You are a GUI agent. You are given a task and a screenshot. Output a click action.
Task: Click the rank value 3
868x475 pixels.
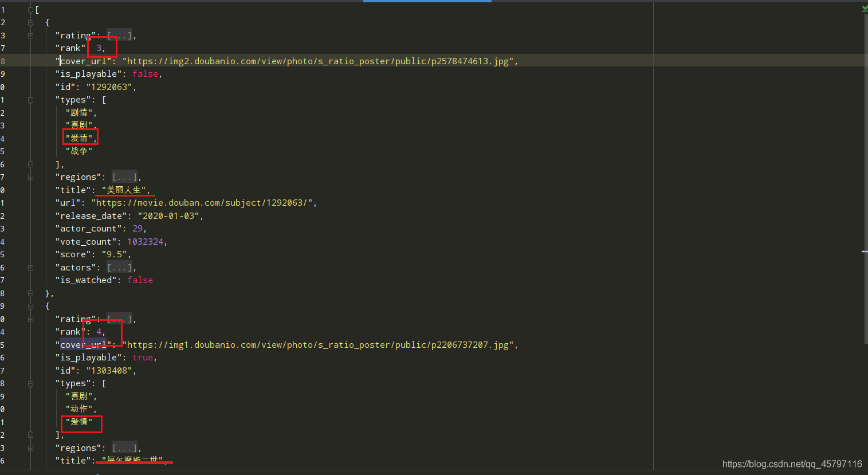[99, 48]
